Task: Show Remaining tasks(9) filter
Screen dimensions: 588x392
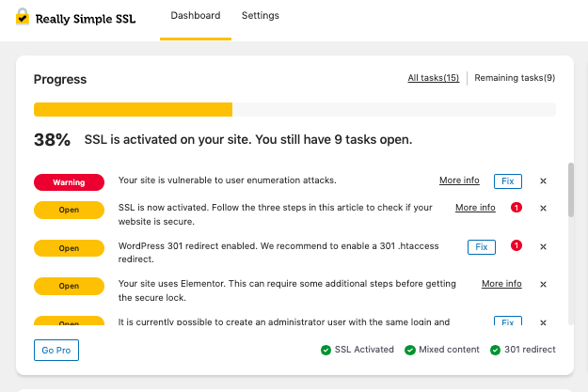Action: [x=515, y=78]
